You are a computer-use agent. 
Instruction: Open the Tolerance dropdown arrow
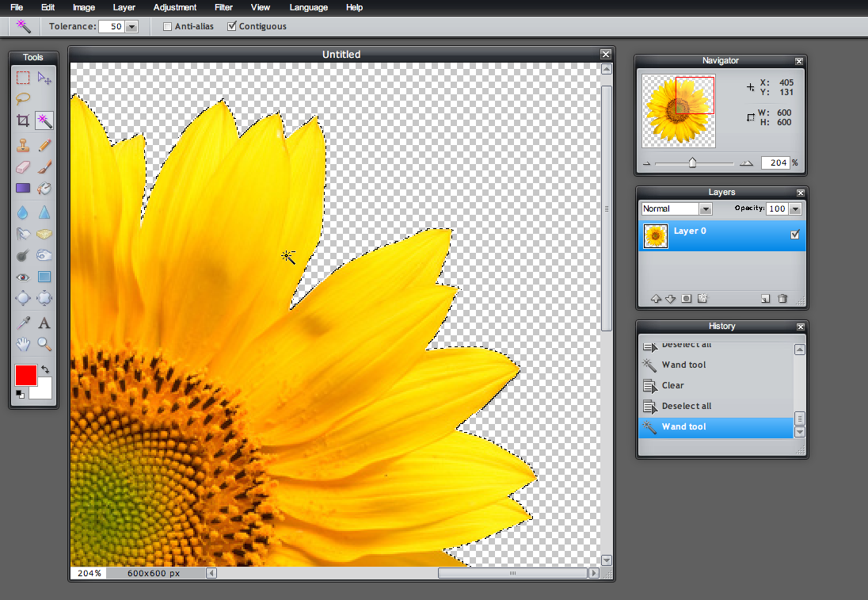pos(131,26)
